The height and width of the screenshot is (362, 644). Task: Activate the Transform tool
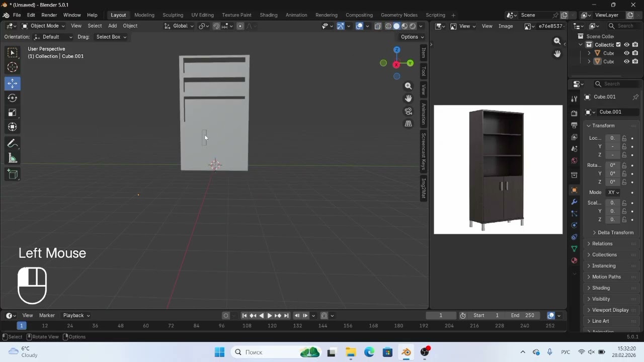(13, 127)
